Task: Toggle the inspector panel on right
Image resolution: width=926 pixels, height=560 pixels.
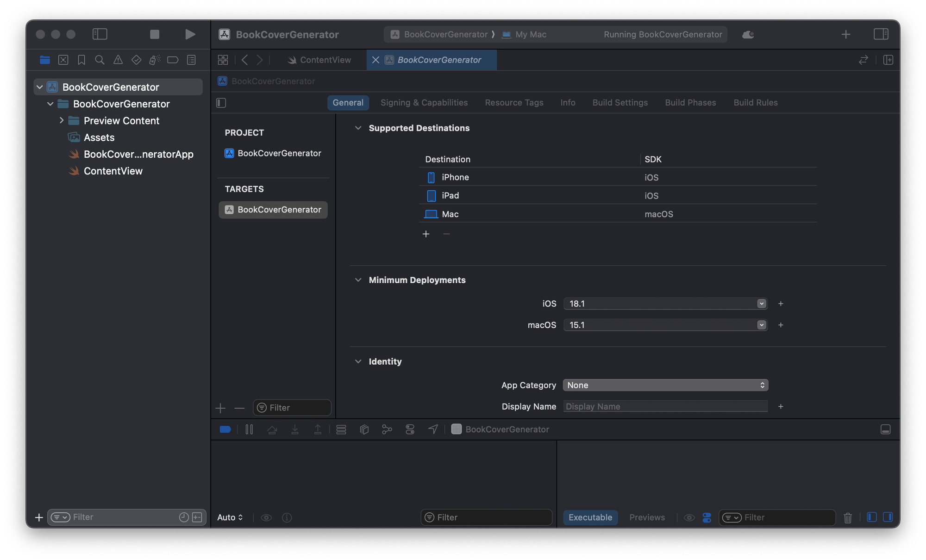Action: 881,34
